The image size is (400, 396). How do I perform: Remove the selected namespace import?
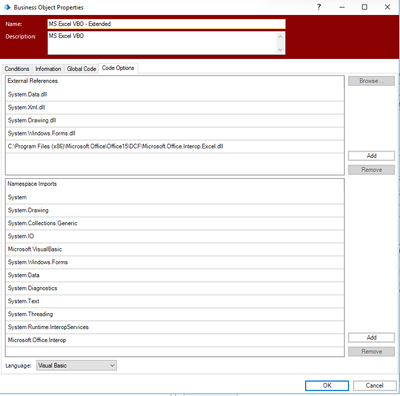(x=371, y=352)
